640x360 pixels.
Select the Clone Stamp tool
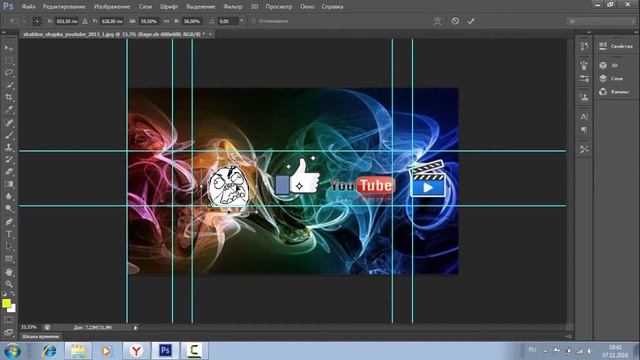pyautogui.click(x=9, y=147)
